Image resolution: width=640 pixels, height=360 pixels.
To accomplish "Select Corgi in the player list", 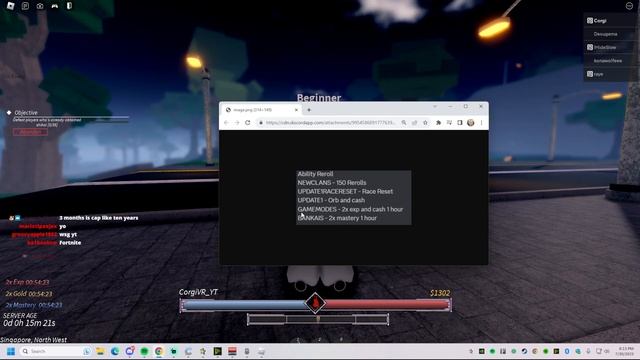I will (x=611, y=20).
